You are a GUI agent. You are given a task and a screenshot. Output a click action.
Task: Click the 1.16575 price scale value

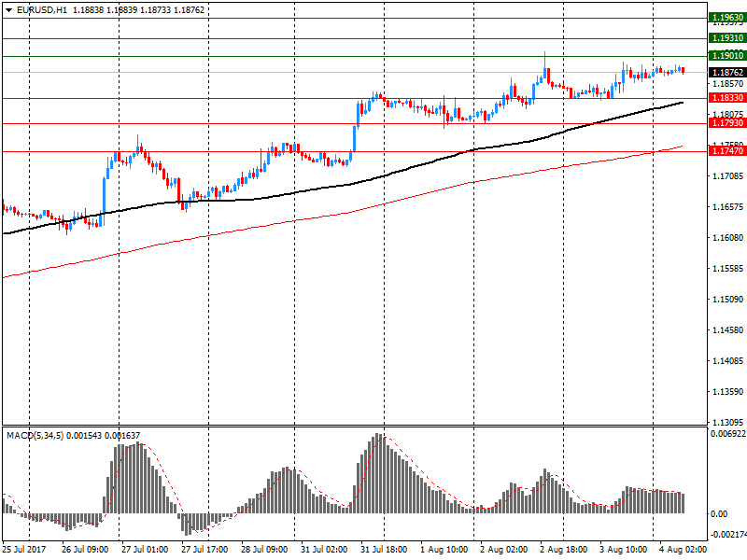tap(727, 206)
